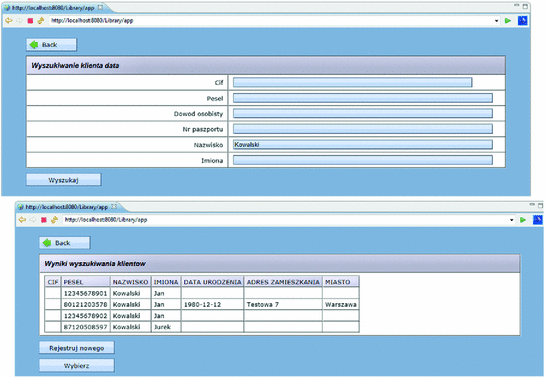Click refresh icon in bottom browser toolbar

click(x=54, y=220)
